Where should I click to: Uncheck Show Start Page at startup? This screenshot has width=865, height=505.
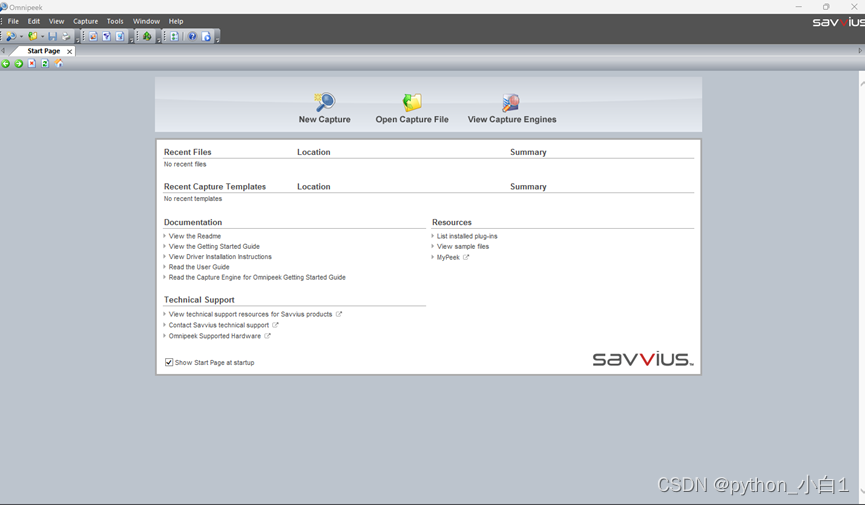(169, 363)
